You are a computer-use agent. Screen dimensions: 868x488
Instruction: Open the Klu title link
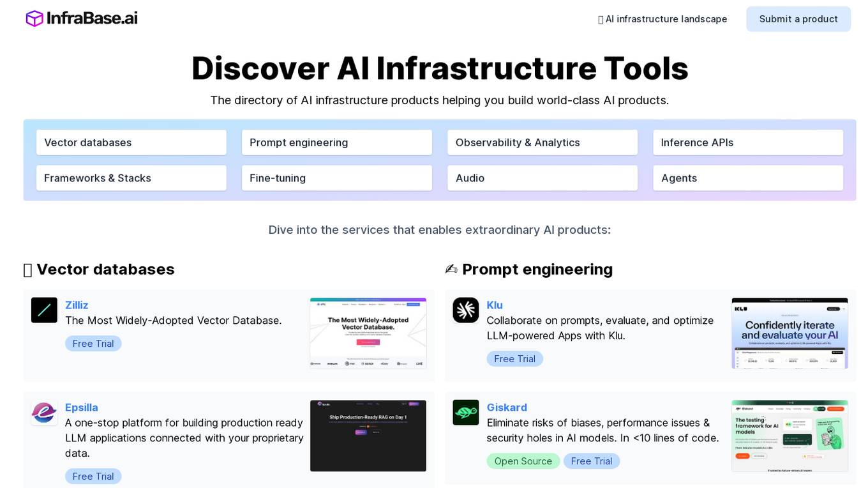(495, 305)
